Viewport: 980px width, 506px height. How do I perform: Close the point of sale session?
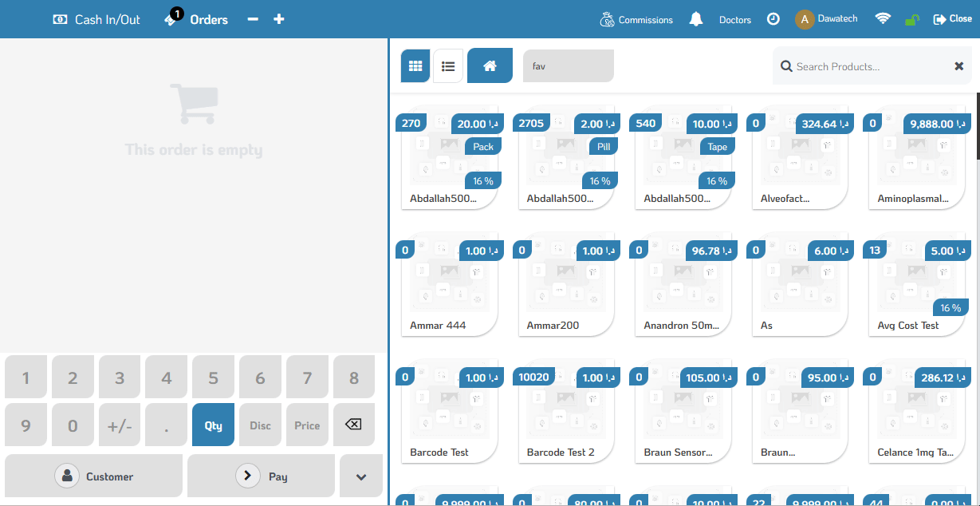pos(952,19)
